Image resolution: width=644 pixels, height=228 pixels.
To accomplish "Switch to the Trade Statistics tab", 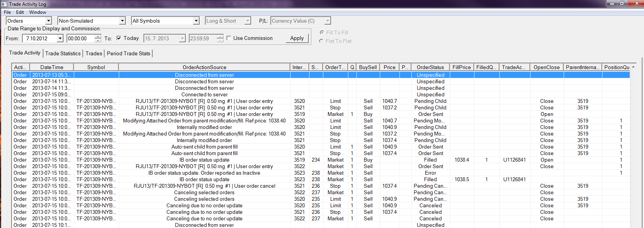I will (x=63, y=53).
